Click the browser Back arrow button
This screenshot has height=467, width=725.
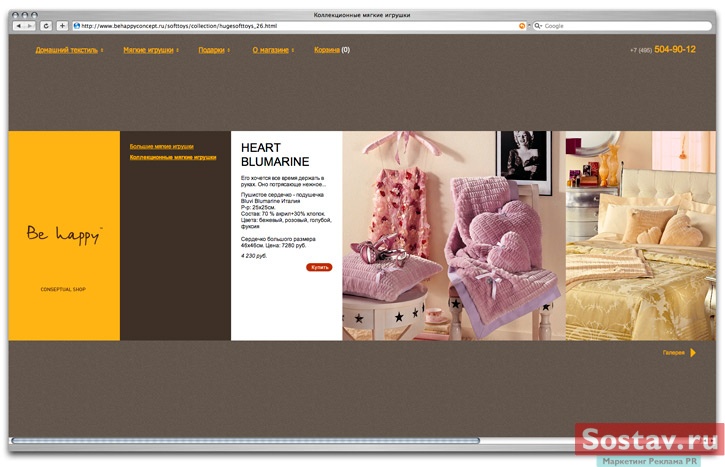(x=18, y=26)
